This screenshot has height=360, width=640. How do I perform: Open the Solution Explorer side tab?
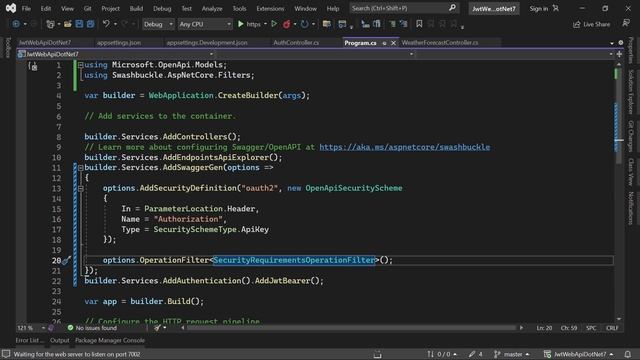coord(631,91)
